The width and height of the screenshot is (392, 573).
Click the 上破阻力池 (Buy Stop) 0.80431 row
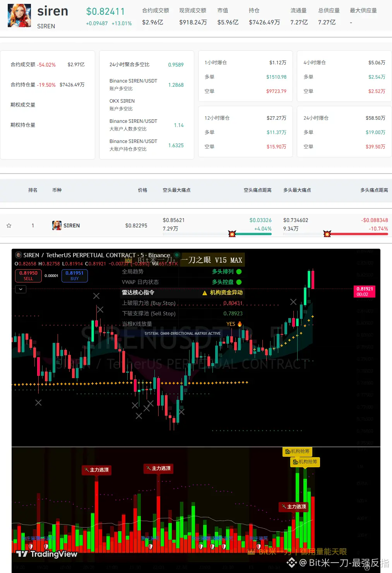[182, 303]
